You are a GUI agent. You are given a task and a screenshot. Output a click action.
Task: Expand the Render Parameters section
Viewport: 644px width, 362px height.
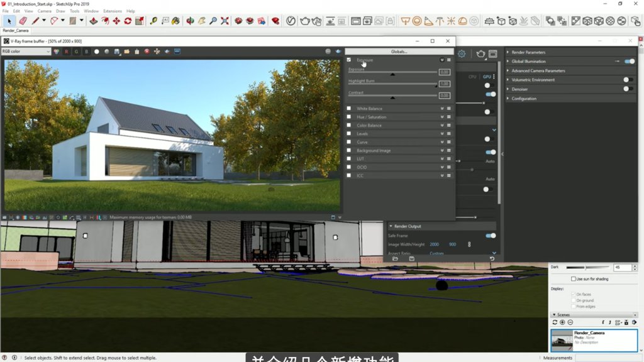508,52
